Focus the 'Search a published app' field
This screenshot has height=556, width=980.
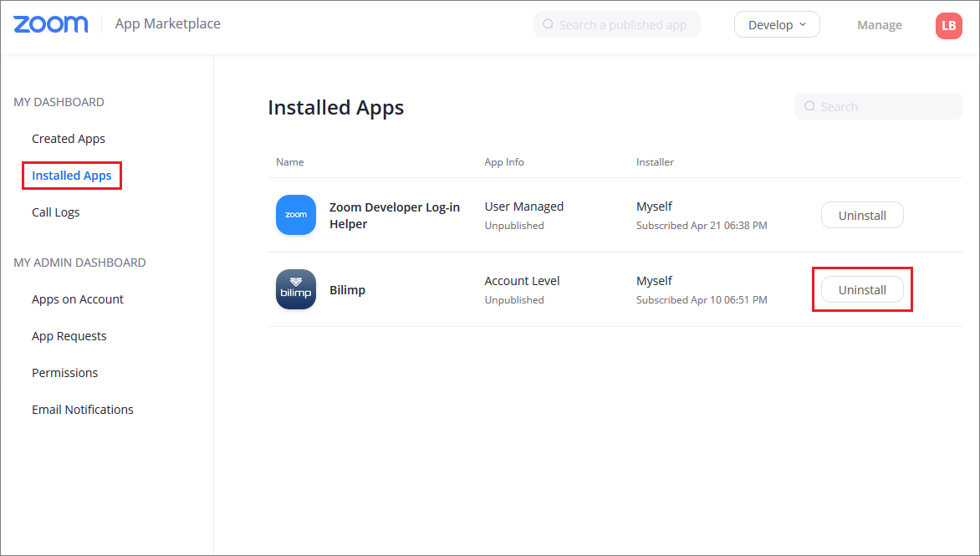click(617, 24)
